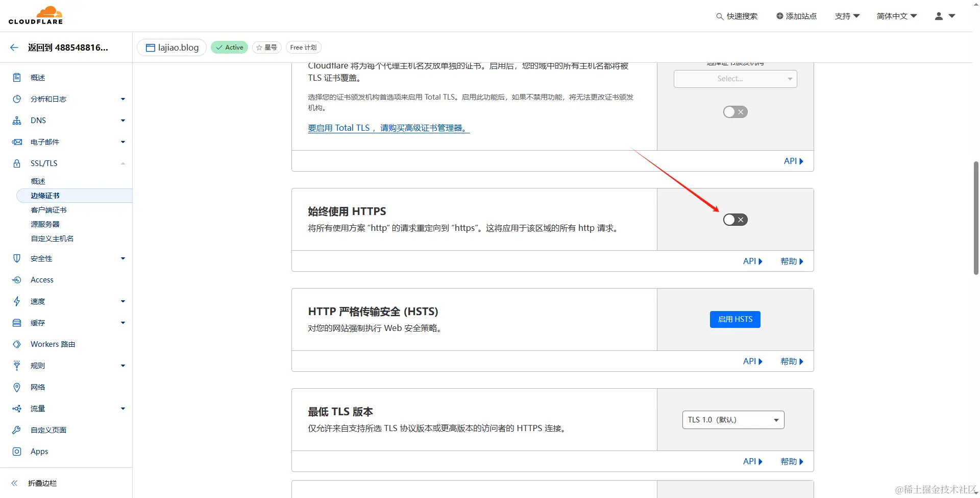Click API link under Total TLS card
Screen dimensions: 980x498
pos(794,161)
